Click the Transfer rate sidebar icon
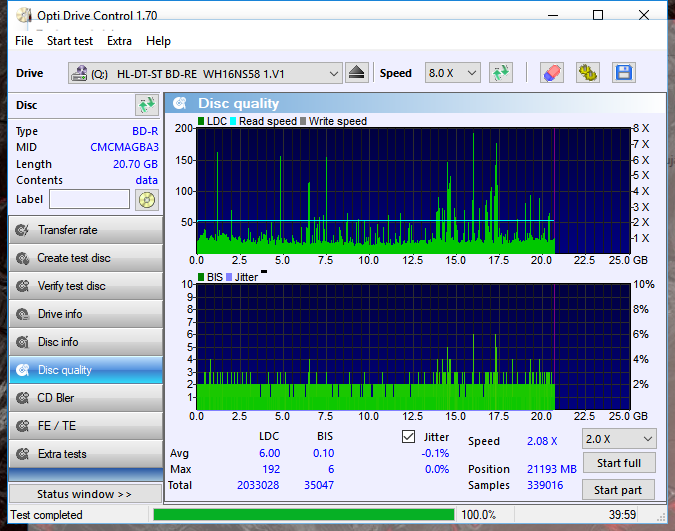Viewport: 675px width, 531px height. click(x=22, y=230)
